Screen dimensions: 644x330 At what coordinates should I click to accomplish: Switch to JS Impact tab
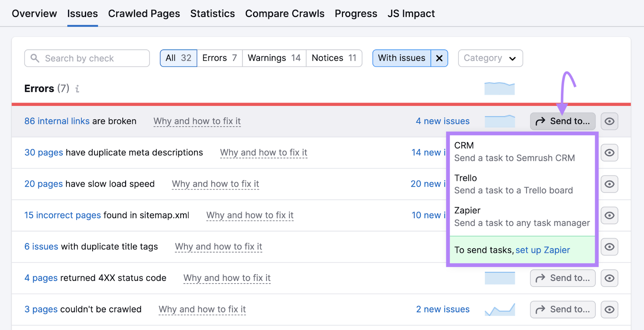pyautogui.click(x=411, y=14)
